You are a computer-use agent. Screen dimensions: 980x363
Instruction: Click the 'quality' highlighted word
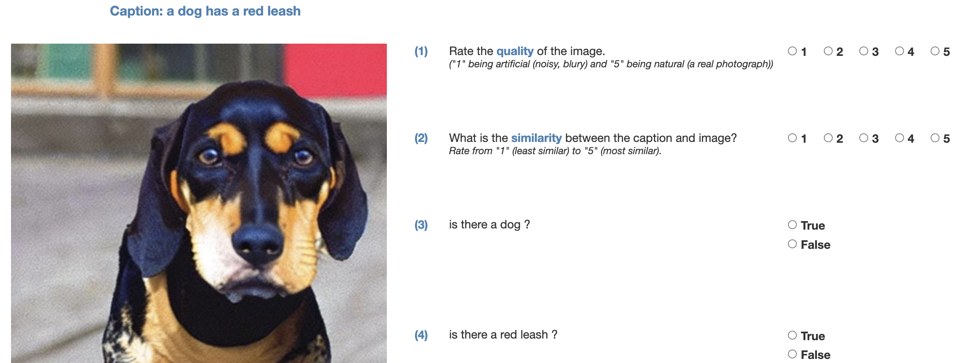click(x=515, y=51)
